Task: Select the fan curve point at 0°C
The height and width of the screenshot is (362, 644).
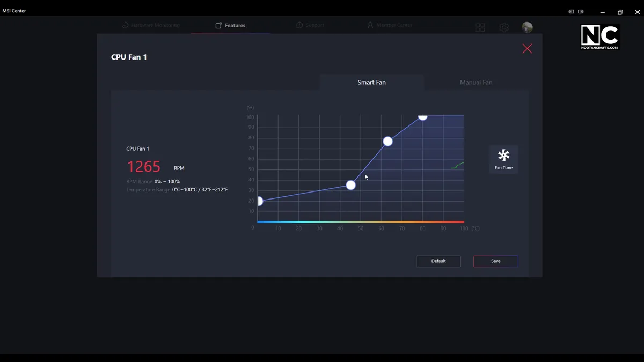Action: coord(259,201)
